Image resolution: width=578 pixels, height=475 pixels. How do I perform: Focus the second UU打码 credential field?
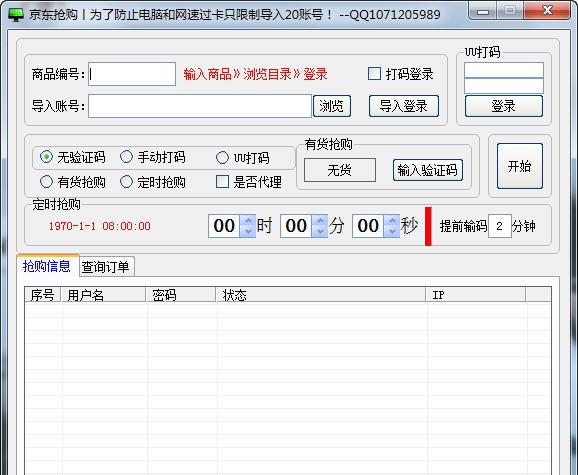tap(504, 86)
